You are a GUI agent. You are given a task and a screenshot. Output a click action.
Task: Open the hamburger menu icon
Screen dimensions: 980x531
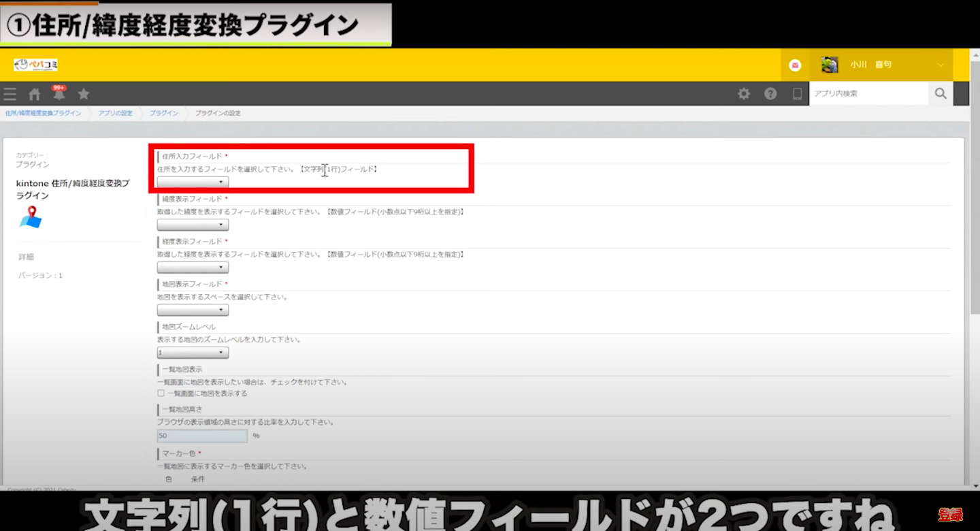coord(10,94)
